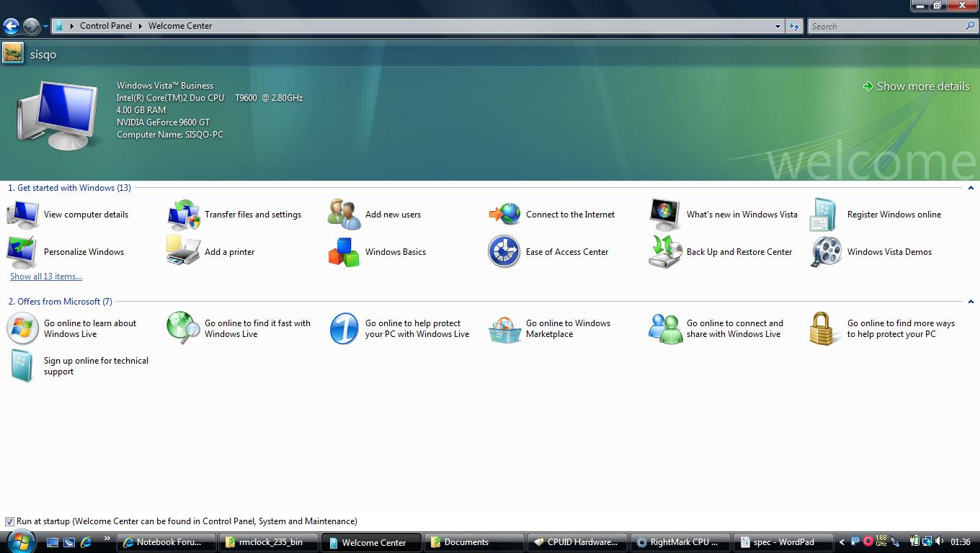Click the Computer Name: SISQO-PC text
The width and height of the screenshot is (980, 553).
(x=170, y=135)
